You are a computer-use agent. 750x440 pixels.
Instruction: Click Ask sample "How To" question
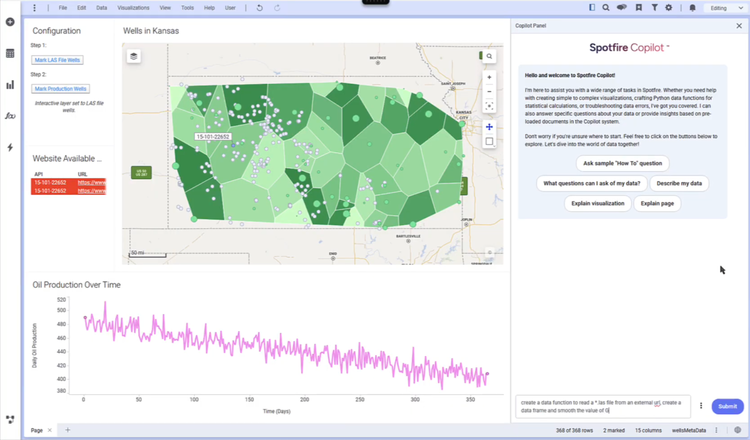622,163
